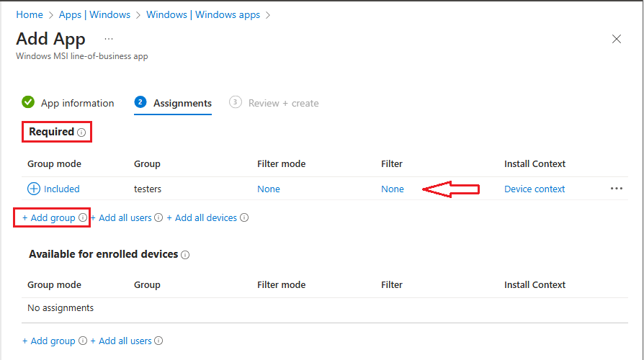Show info icon beside Required Add group
Screen dimensions: 644x360
83,217
